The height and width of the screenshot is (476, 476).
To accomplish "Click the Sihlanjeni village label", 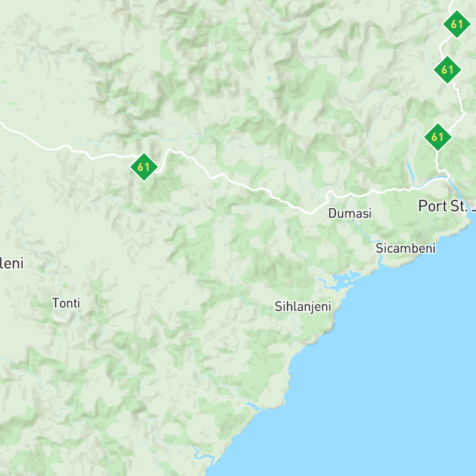I will (x=303, y=307).
